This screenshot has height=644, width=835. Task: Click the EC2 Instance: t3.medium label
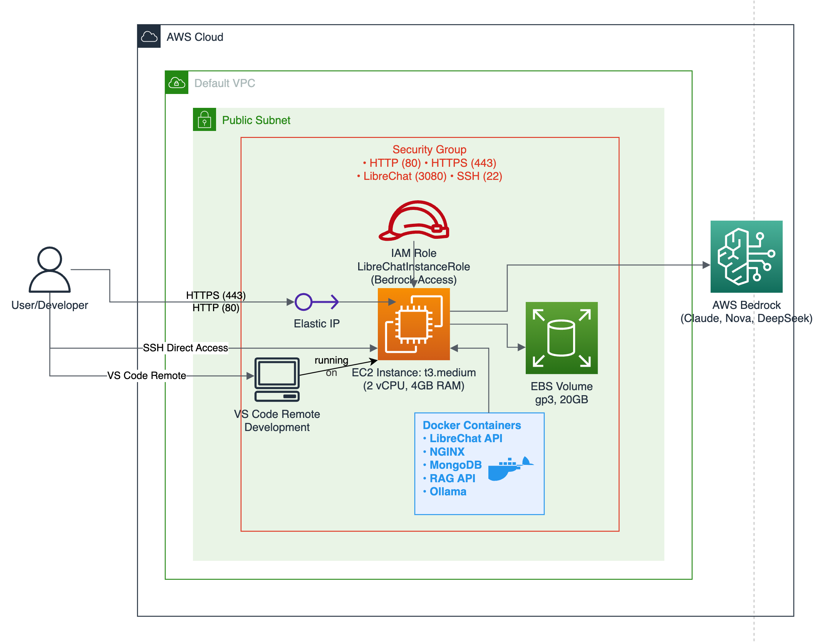click(414, 372)
